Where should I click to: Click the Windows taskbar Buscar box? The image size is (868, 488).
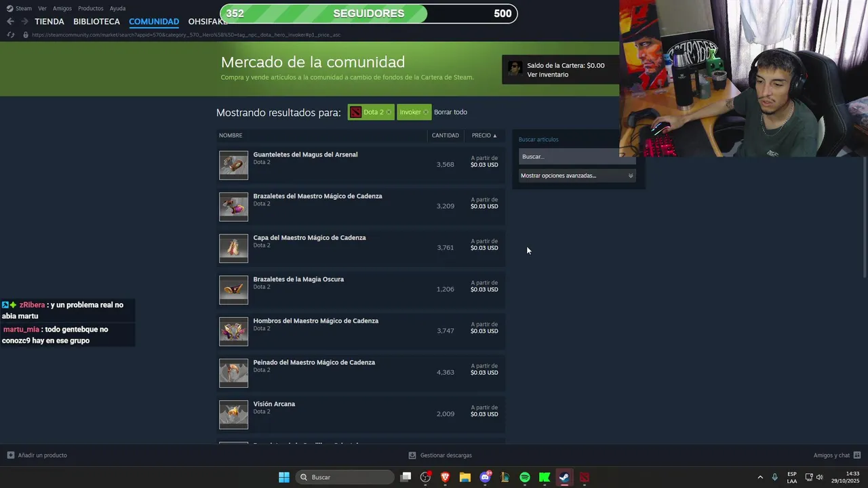pos(346,477)
